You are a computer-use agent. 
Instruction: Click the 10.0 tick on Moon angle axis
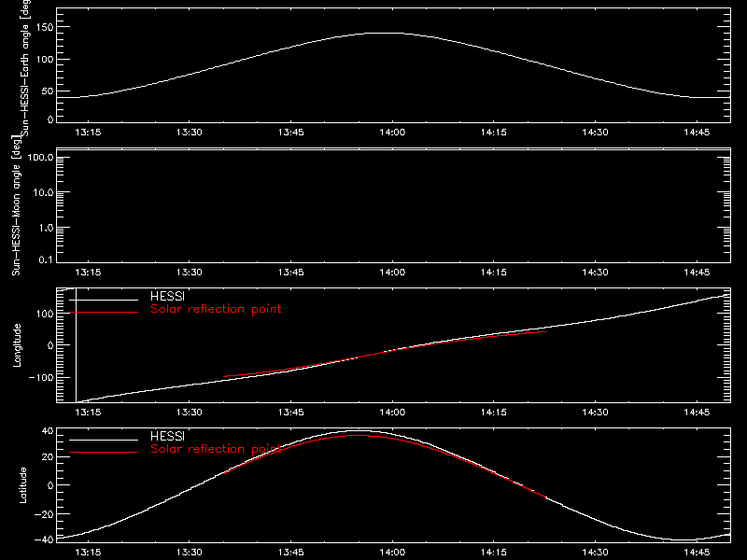coord(43,192)
